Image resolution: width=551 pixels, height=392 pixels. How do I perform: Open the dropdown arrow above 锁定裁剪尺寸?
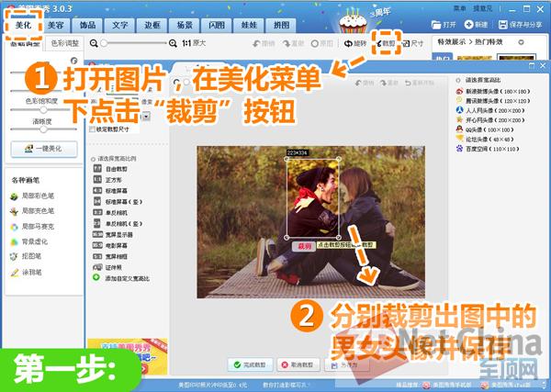[x=146, y=117]
